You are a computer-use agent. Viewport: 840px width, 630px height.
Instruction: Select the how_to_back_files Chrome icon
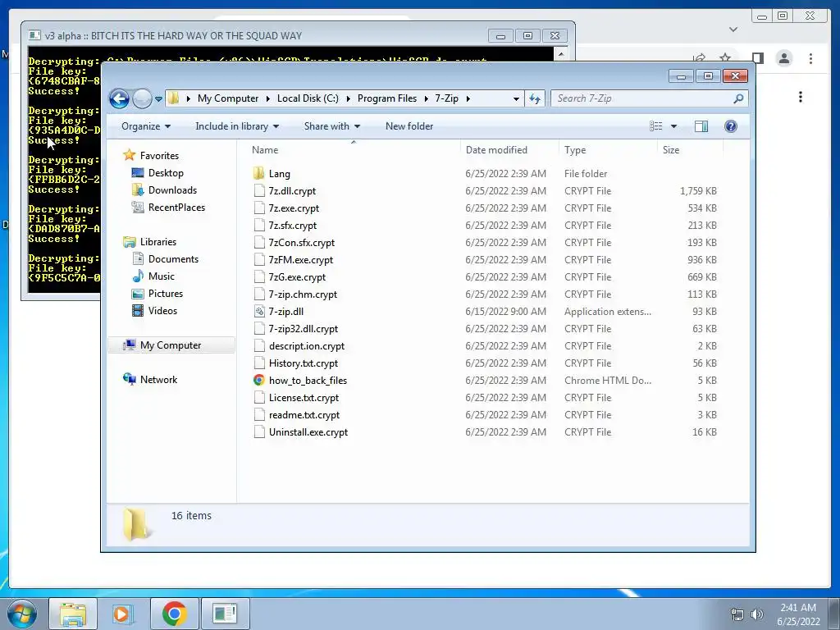click(259, 381)
